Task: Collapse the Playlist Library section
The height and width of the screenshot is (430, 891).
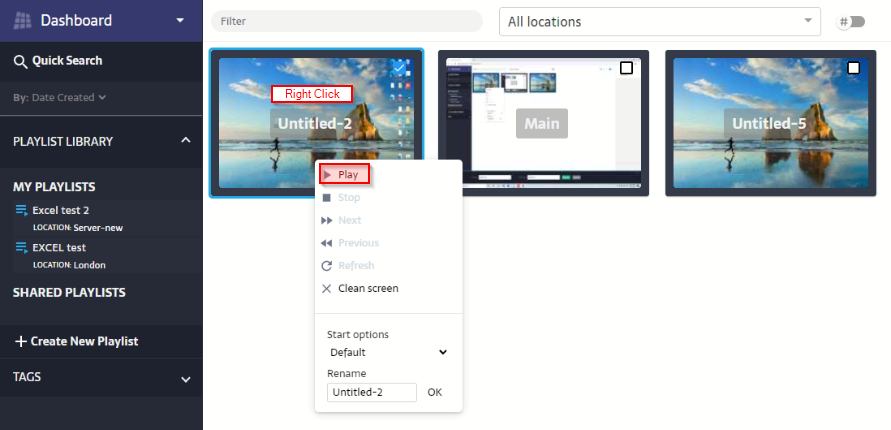Action: 185,141
